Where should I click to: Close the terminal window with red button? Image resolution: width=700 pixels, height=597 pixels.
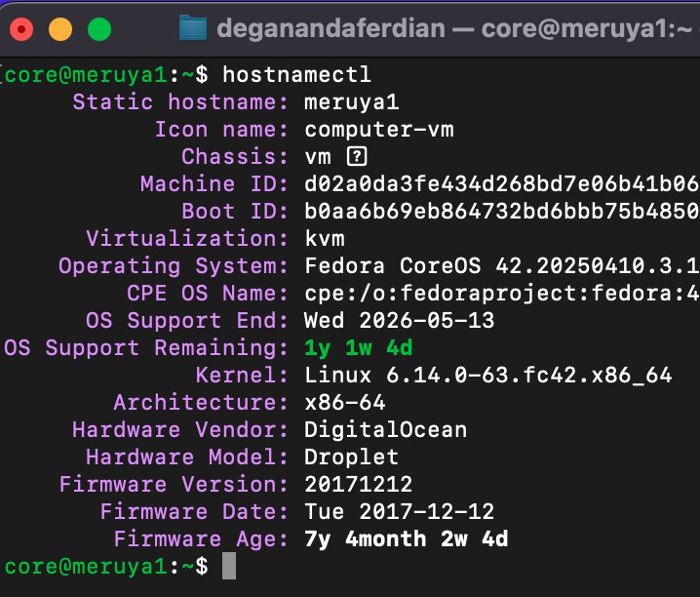(21, 29)
